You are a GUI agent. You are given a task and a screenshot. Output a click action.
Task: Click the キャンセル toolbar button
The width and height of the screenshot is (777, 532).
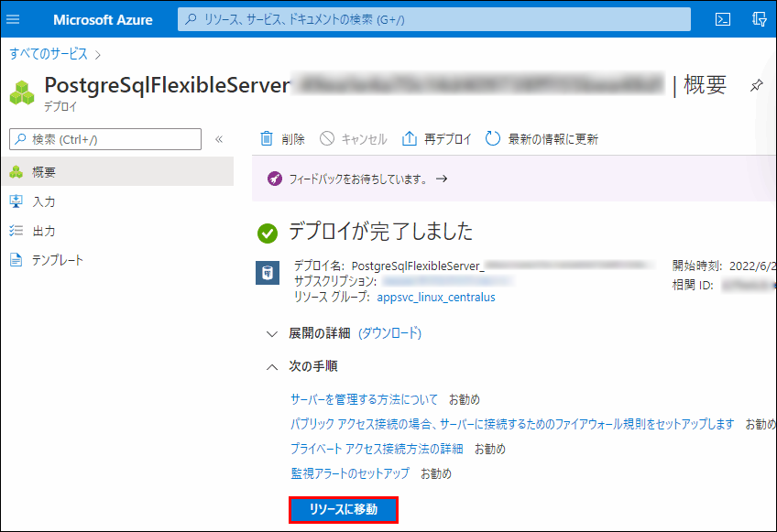click(x=354, y=139)
